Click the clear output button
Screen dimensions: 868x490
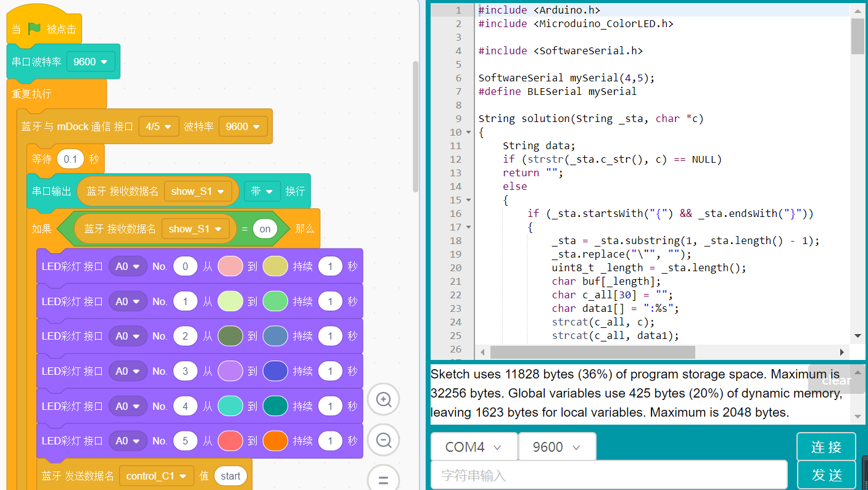click(x=837, y=380)
